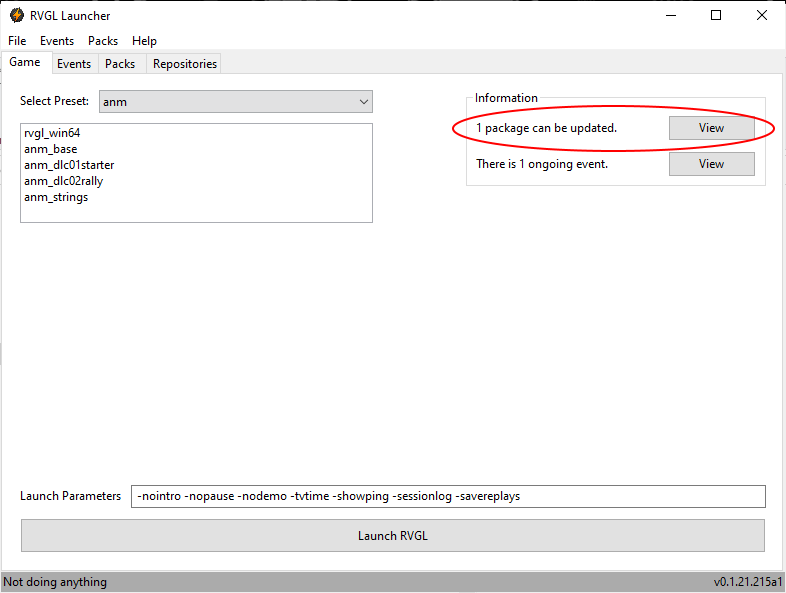Image resolution: width=786 pixels, height=593 pixels.
Task: Open the File menu
Action: pos(17,41)
